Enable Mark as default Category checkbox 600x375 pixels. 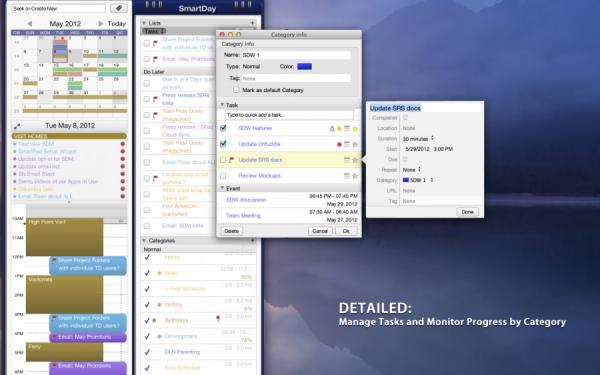click(236, 90)
